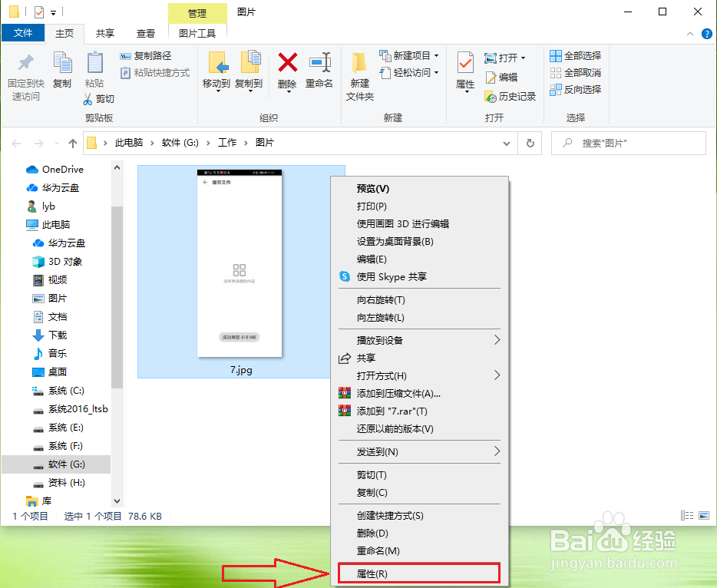Switch to the 查看 (View) ribbon tab
The height and width of the screenshot is (588, 717).
(145, 33)
